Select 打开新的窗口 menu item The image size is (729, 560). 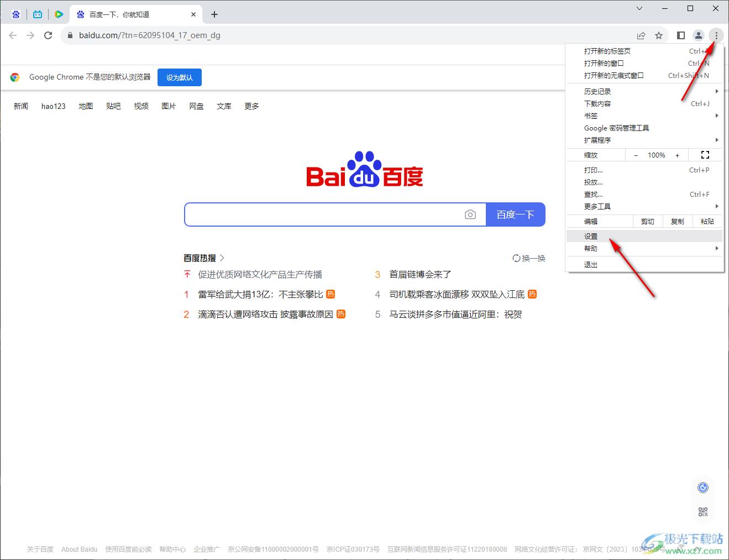point(645,63)
